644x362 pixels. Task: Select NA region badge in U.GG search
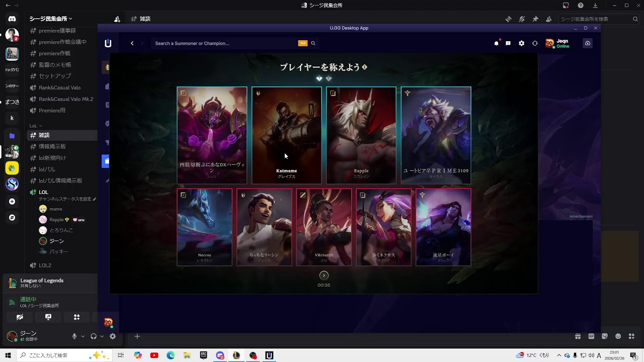[x=303, y=43]
